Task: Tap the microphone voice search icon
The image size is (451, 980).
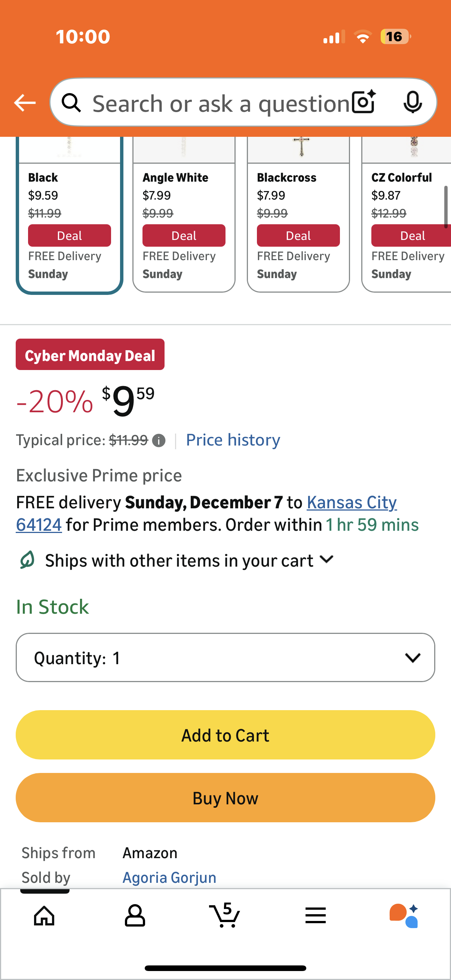Action: 412,102
